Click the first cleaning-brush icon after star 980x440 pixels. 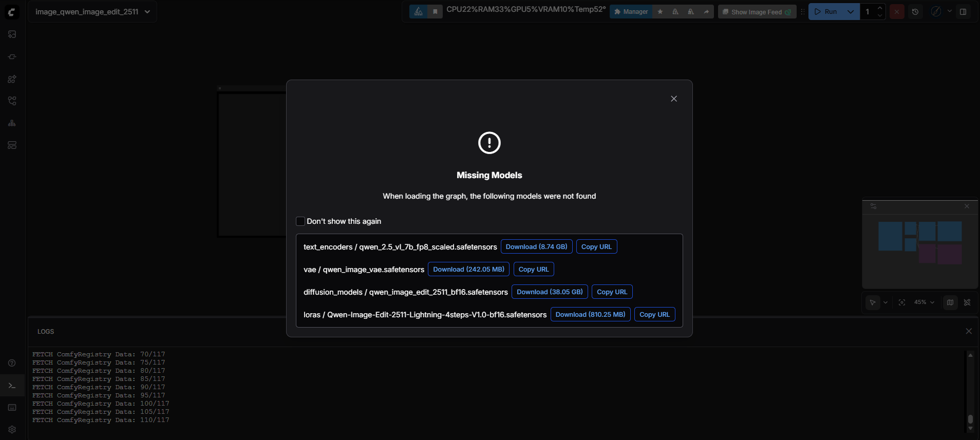click(x=675, y=12)
